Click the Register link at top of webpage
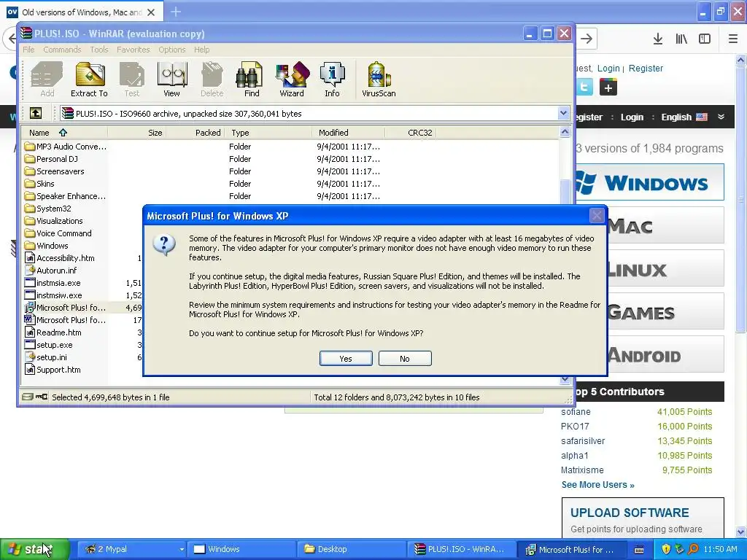The width and height of the screenshot is (747, 560). click(646, 68)
